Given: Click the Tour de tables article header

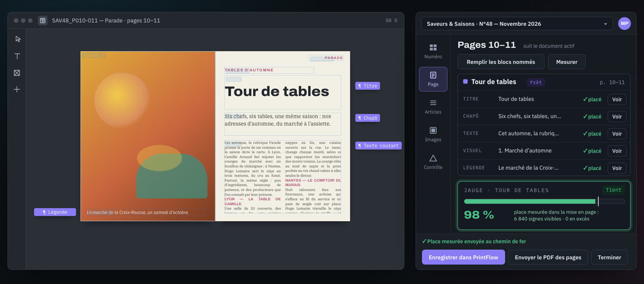Looking at the screenshot, I should pyautogui.click(x=493, y=82).
